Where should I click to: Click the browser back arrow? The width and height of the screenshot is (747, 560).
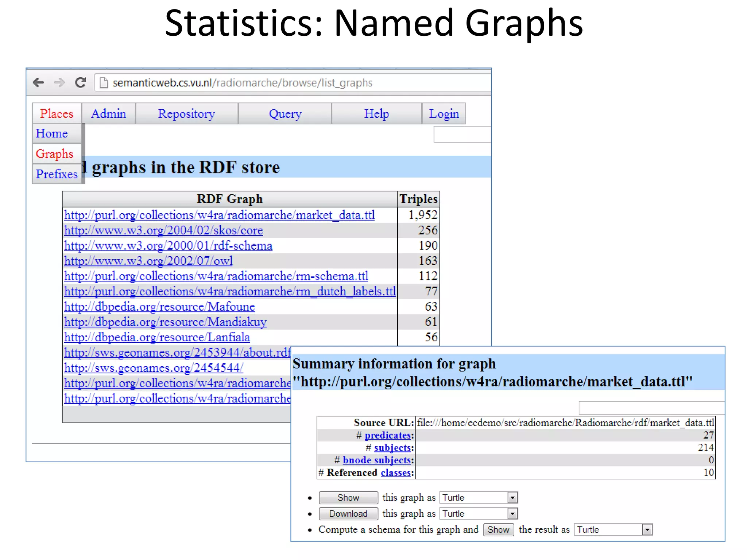(38, 83)
